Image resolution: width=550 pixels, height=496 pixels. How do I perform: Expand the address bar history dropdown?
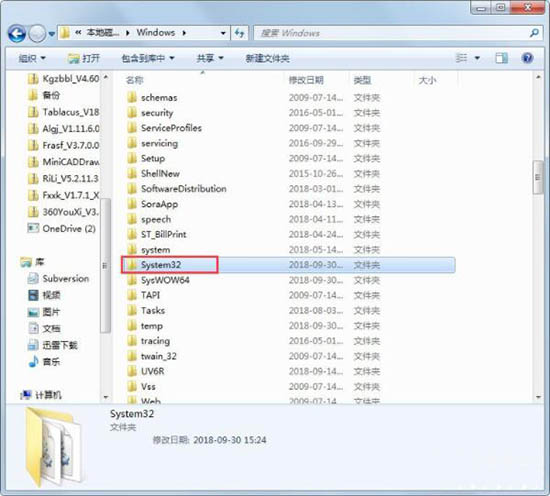(x=223, y=33)
